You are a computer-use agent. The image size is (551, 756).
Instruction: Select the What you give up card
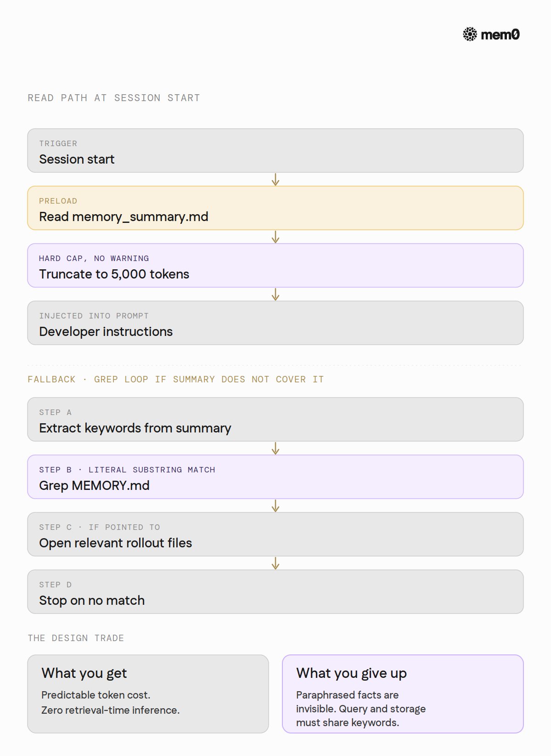[x=403, y=694]
